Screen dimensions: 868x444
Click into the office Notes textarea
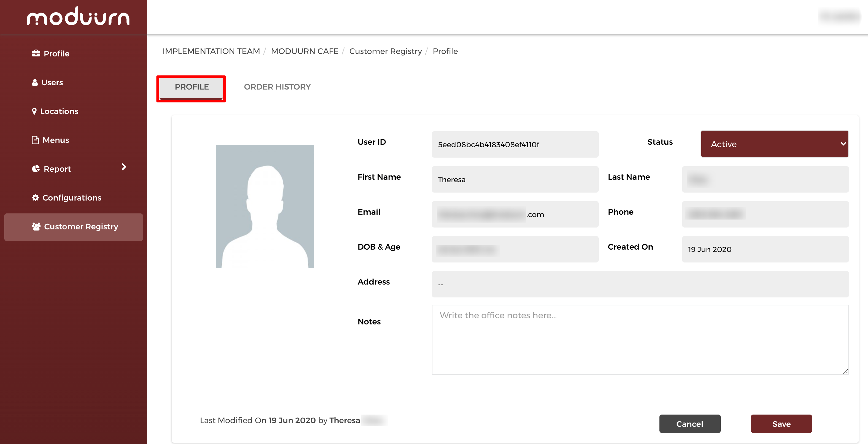640,339
